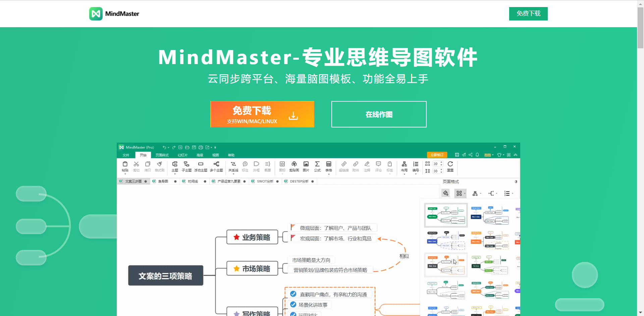Click the open folder icon in title bar
Viewport: 644px width, 316px height.
(x=187, y=147)
